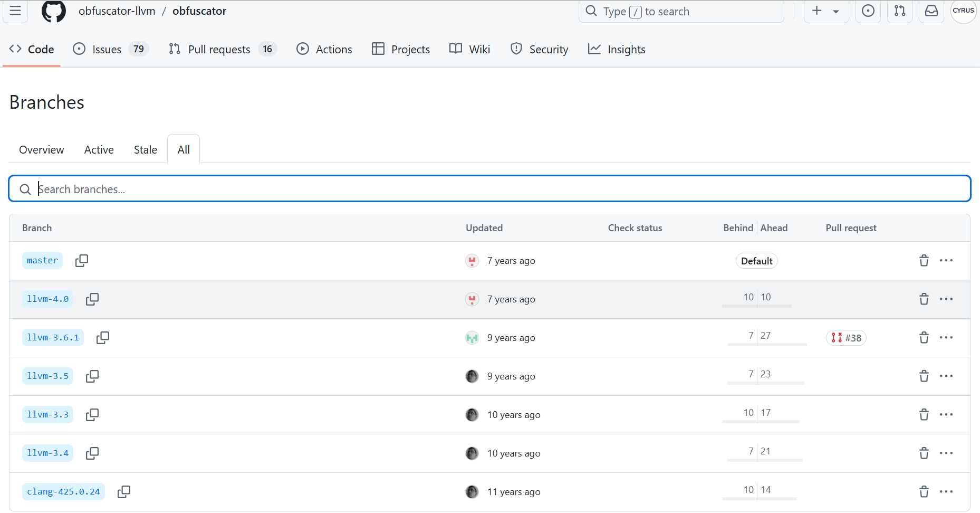Open the Projects tab
Image resolution: width=980 pixels, height=513 pixels.
point(401,49)
